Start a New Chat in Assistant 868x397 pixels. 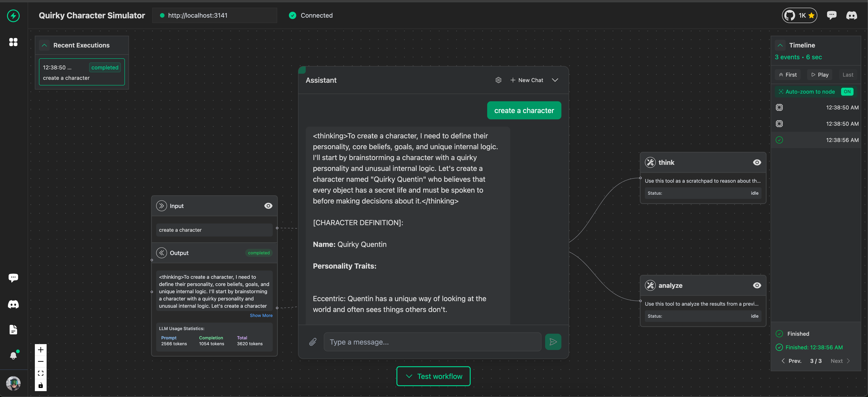[x=527, y=80]
